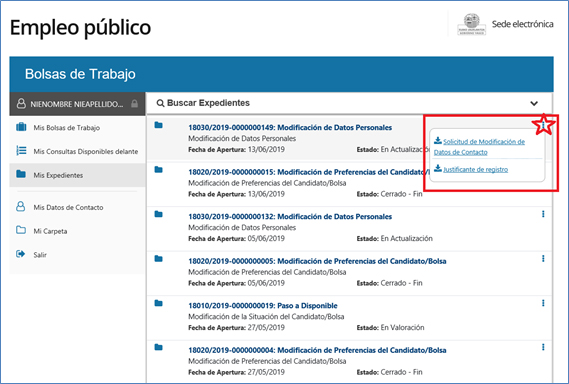
Task: Click the Mis Expedientes folder icon
Action: (x=21, y=174)
